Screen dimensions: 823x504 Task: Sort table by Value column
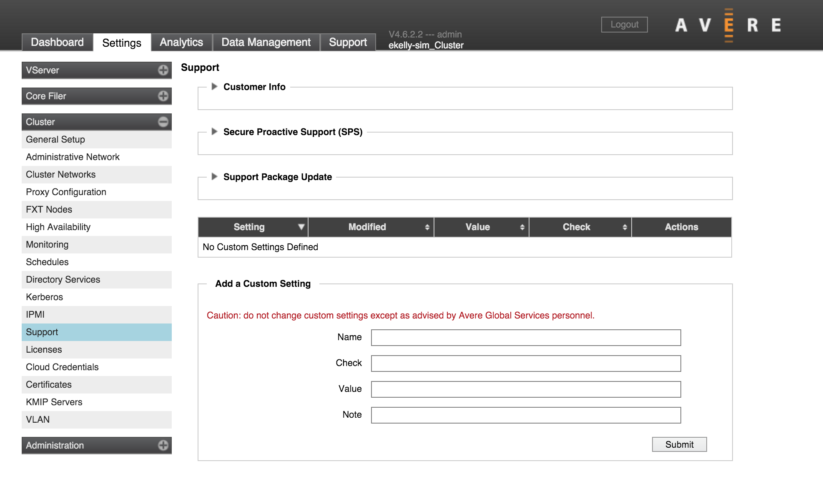482,227
